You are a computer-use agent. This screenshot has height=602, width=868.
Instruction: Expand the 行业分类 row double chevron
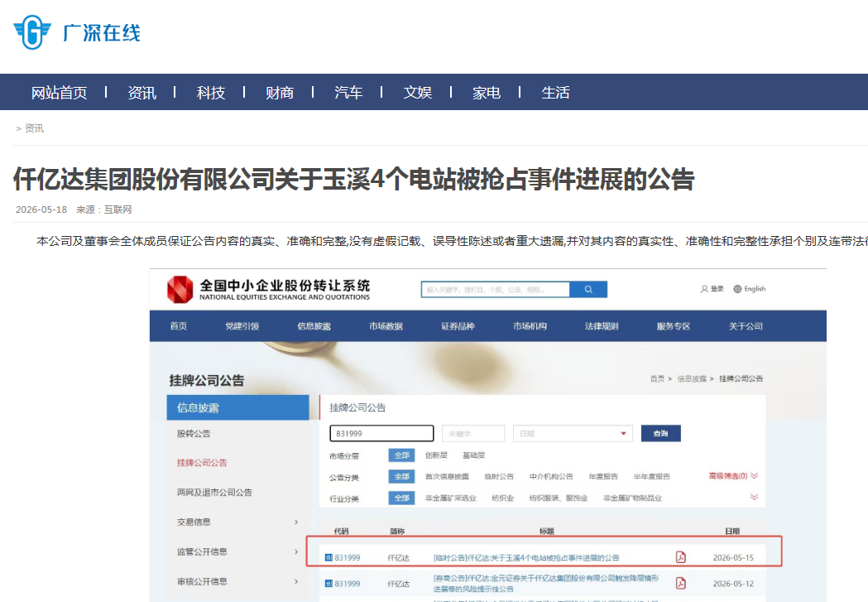(754, 497)
